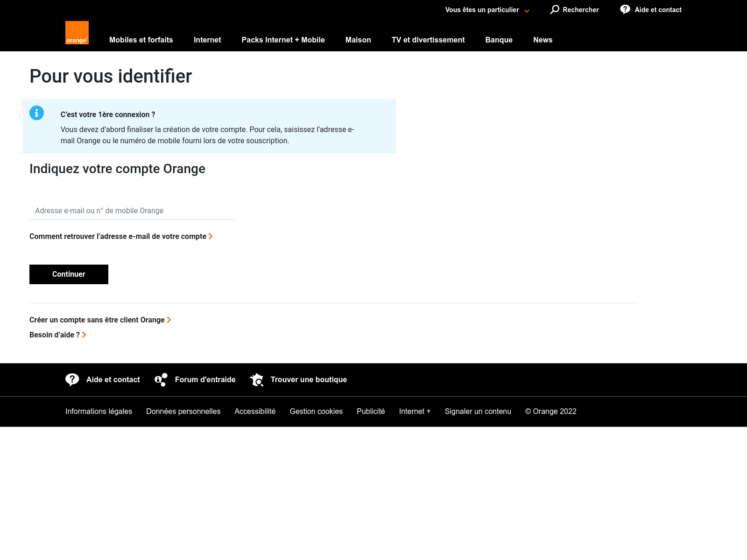This screenshot has width=747, height=560.
Task: Open Gestion cookies in the footer
Action: 316,412
